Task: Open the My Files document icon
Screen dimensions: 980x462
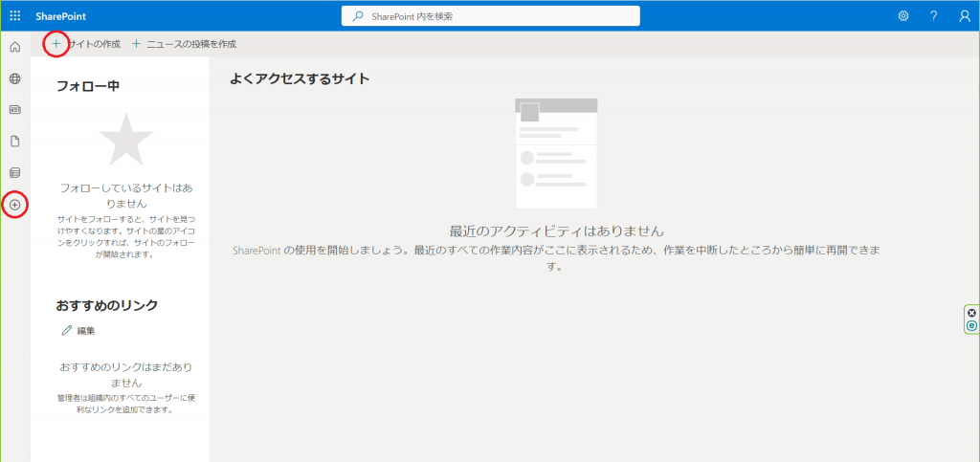Action: 14,142
